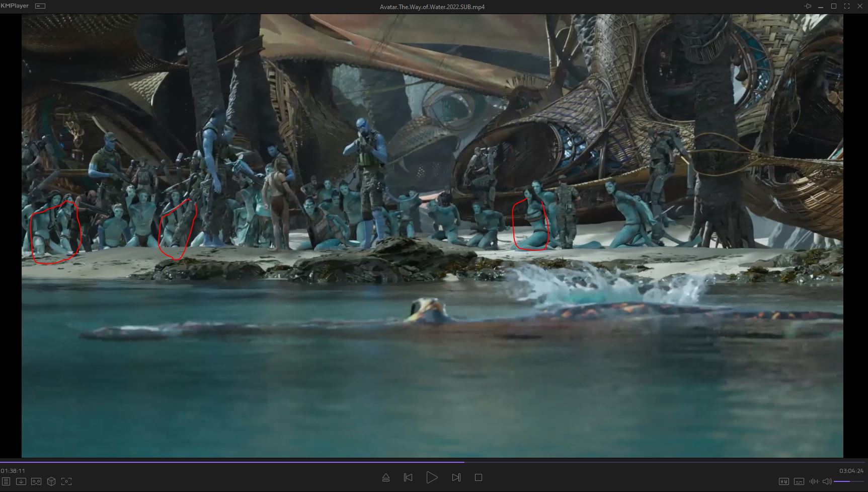Open the playlist panel icon
868x492 pixels.
click(x=6, y=481)
